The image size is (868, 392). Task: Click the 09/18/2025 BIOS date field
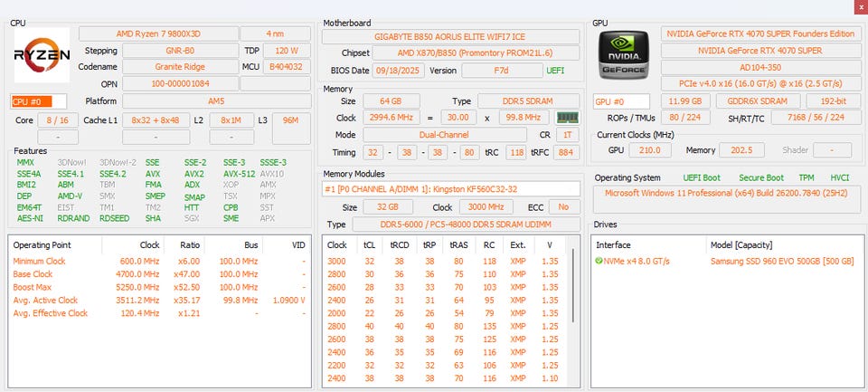399,71
